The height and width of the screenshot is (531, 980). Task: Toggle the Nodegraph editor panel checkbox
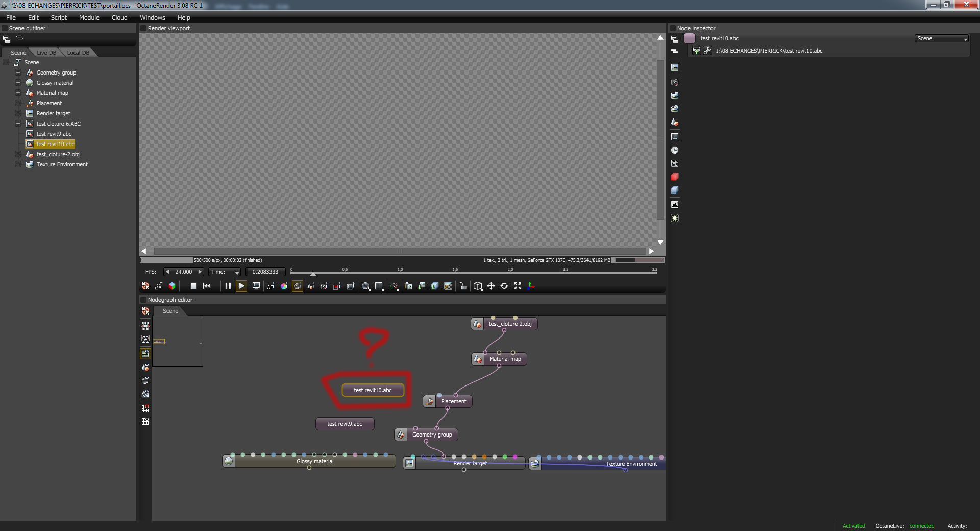coord(143,300)
